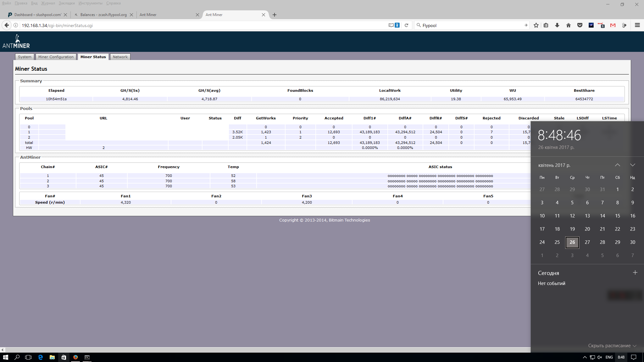The image size is (644, 362).
Task: Toggle reader view in address bar
Action: coord(391,25)
